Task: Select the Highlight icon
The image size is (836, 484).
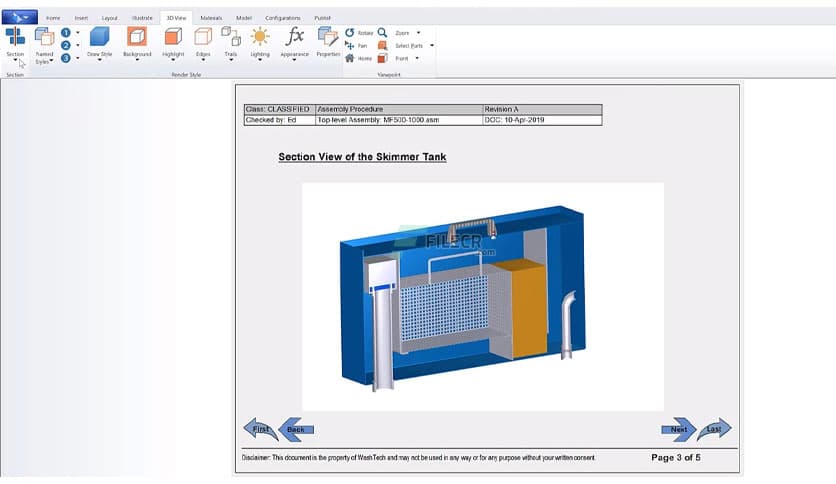Action: point(173,37)
